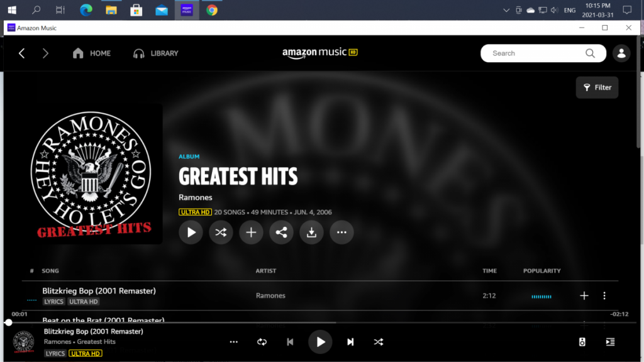Open album more options ellipsis

(x=341, y=233)
